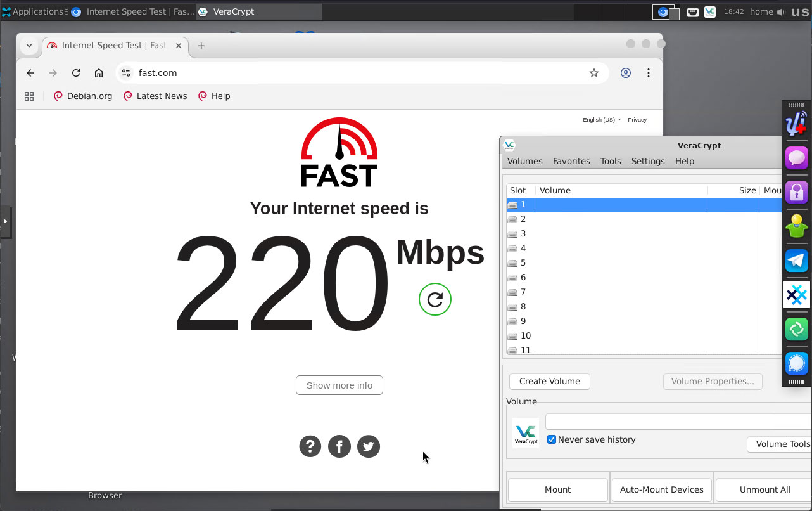Click the Psi+ messenger icon in dock

(796, 124)
